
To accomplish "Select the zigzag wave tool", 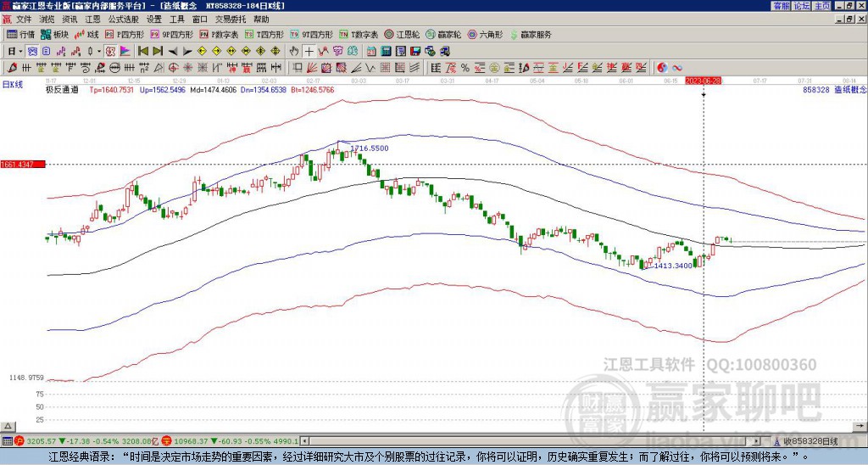I will (x=370, y=68).
